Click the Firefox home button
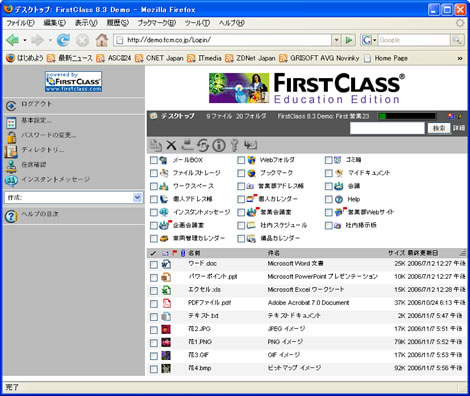 102,40
